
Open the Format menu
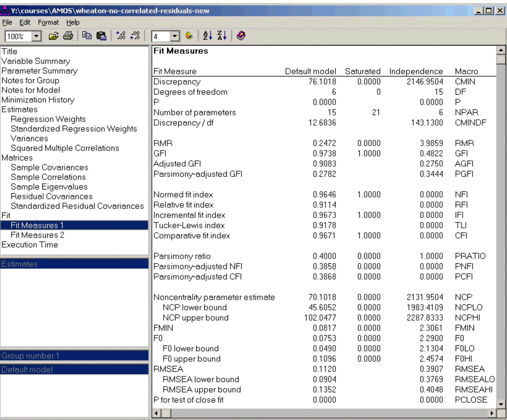point(48,22)
